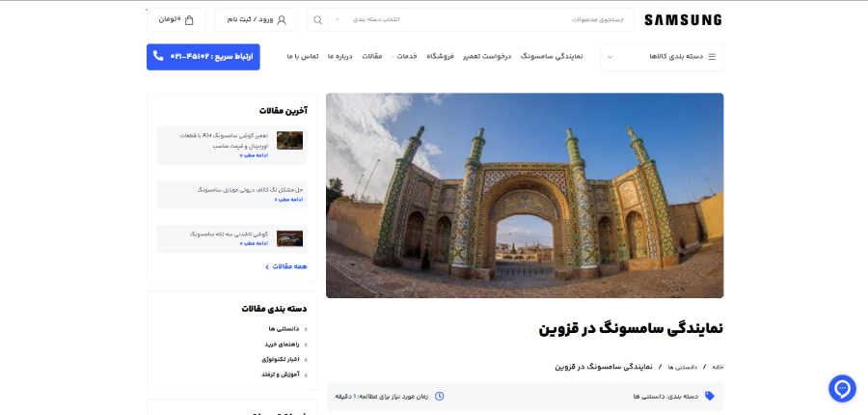This screenshot has width=868, height=415.
Task: Click the arrow beside دانستنی ها category
Action: [306, 329]
